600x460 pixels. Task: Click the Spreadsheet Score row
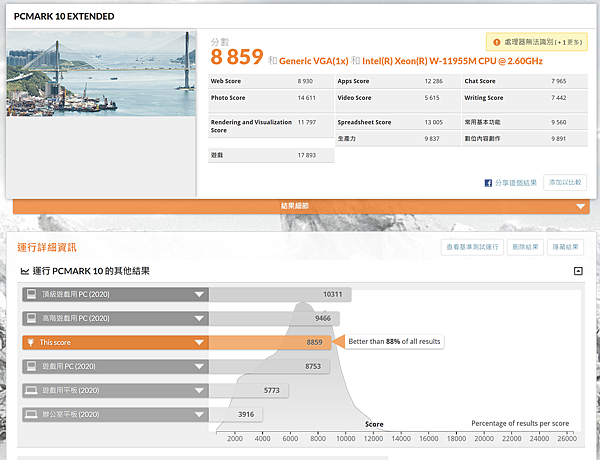pos(398,122)
